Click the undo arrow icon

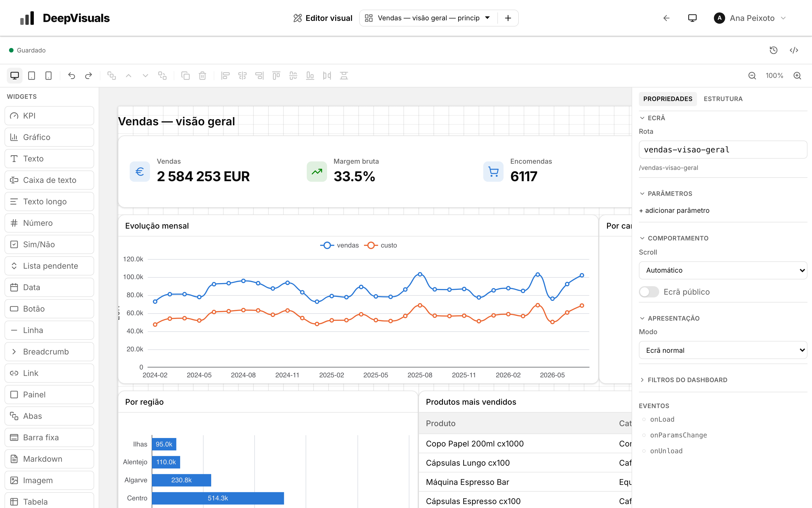click(x=71, y=76)
